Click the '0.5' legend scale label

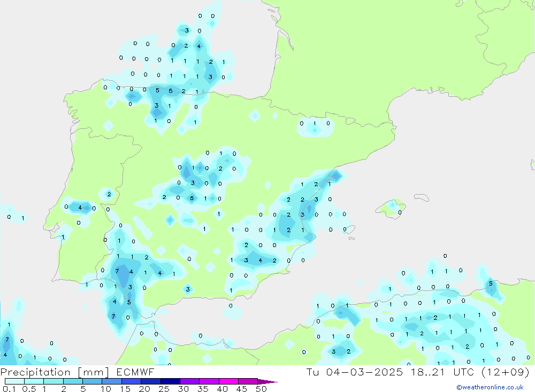[29, 389]
